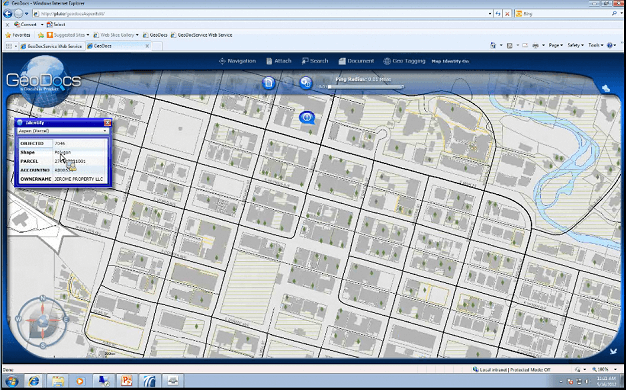Open the Attach menu
Image resolution: width=626 pixels, height=390 pixels.
[279, 61]
